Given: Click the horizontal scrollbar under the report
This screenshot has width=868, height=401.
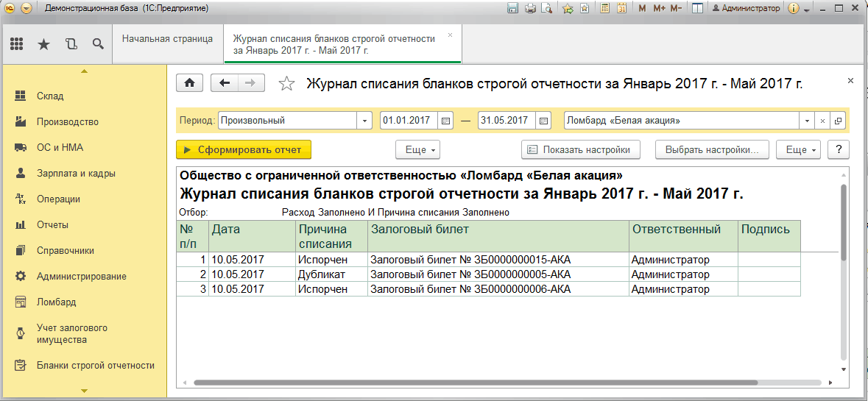Looking at the screenshot, I should click(x=475, y=382).
